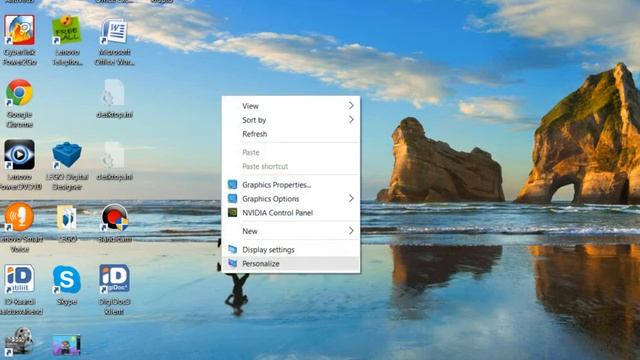Image resolution: width=640 pixels, height=360 pixels.
Task: Launch NVIDIA Control Panel from context menu
Action: (x=291, y=213)
